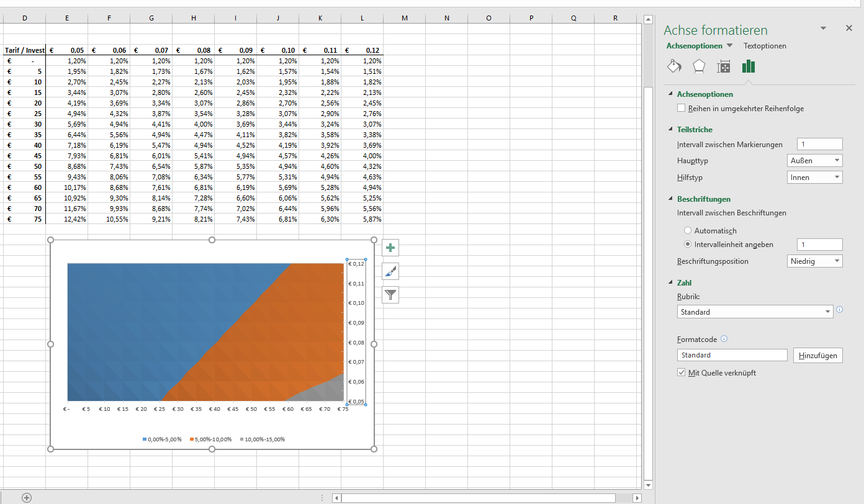The image size is (864, 504).
Task: Select cell with value 10,55%
Action: (x=109, y=219)
